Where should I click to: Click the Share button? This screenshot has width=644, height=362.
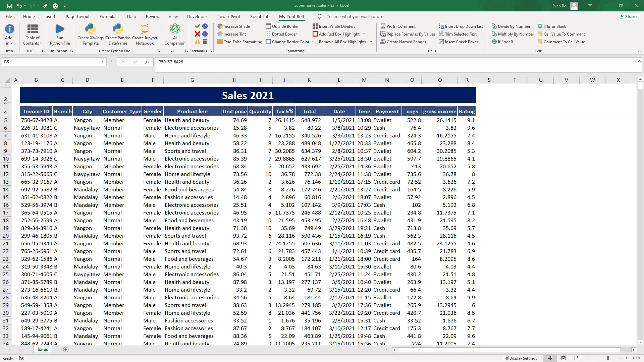(x=628, y=16)
